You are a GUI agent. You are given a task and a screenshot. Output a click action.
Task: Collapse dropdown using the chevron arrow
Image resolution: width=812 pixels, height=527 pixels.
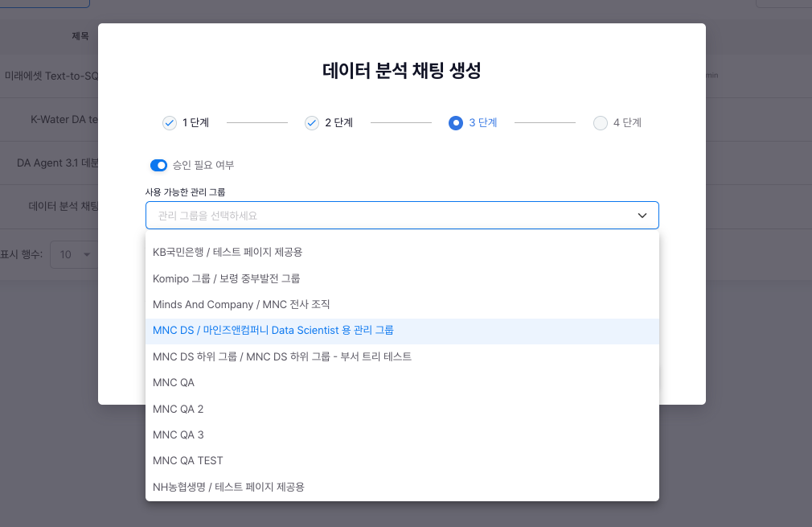642,216
